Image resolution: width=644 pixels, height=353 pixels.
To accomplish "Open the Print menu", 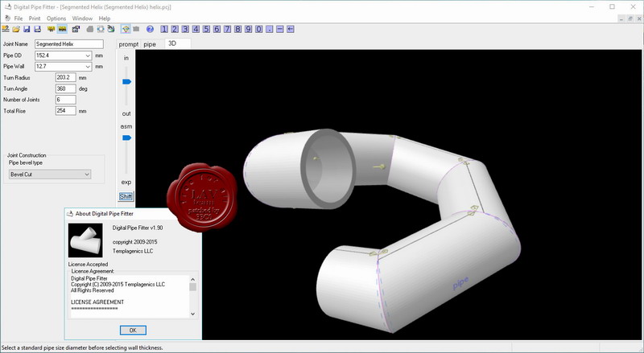I will point(35,18).
